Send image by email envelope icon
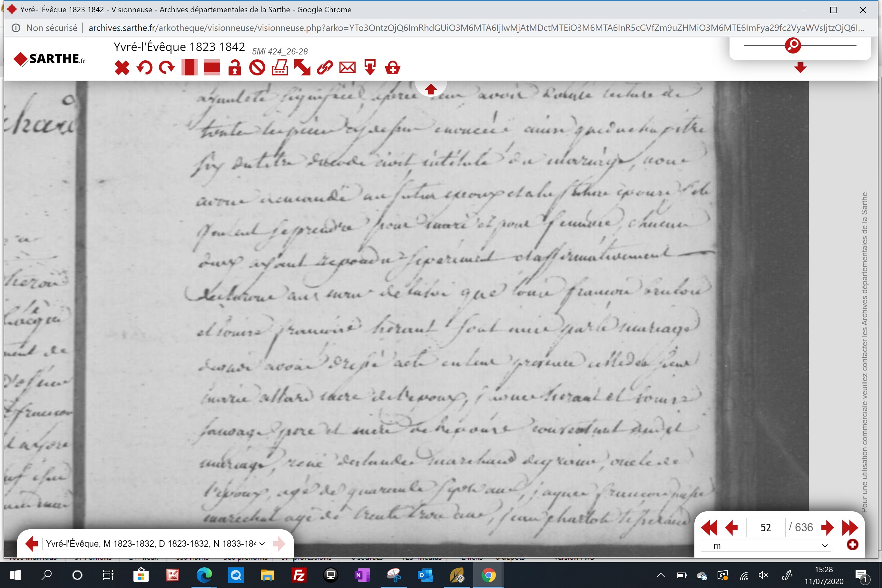 point(348,68)
